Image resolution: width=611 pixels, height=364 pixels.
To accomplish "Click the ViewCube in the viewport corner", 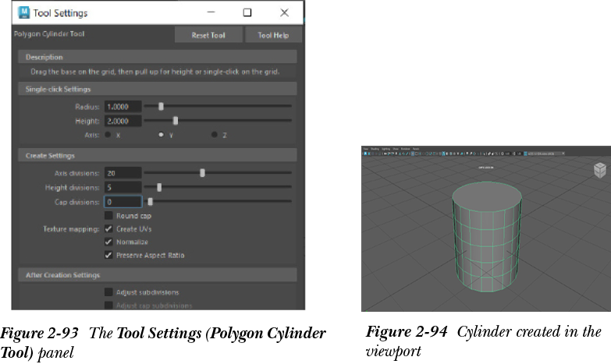I will 599,170.
